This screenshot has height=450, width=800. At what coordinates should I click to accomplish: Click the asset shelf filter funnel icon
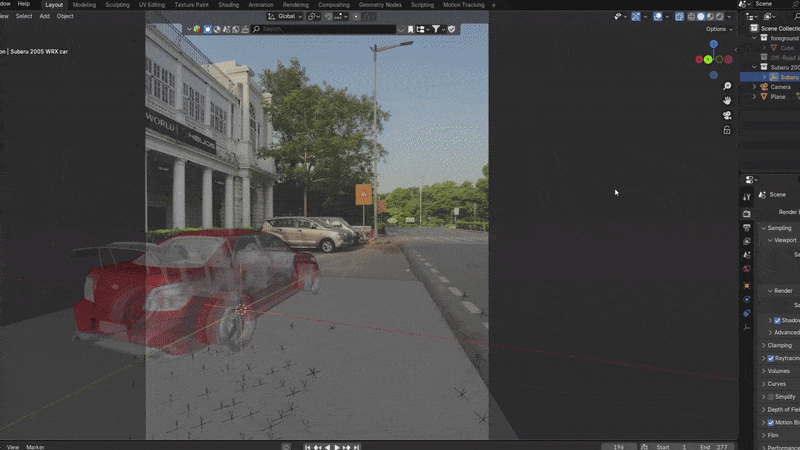pyautogui.click(x=436, y=29)
